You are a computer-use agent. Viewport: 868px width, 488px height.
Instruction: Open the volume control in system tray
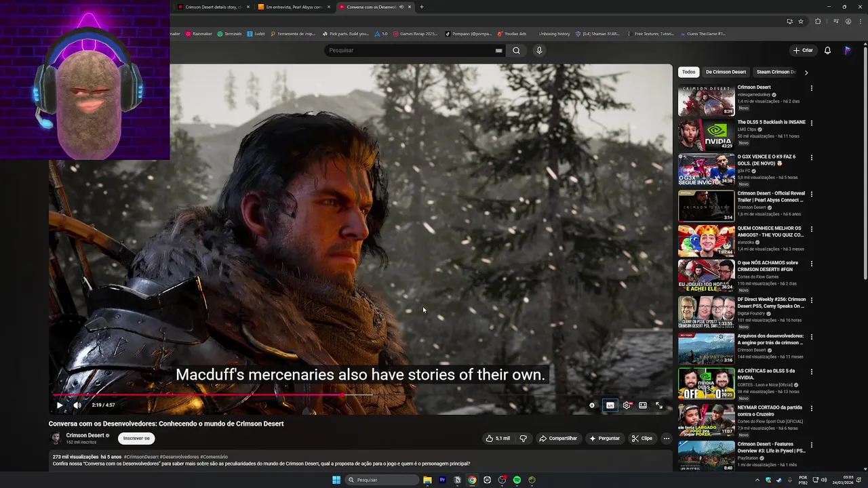click(824, 480)
